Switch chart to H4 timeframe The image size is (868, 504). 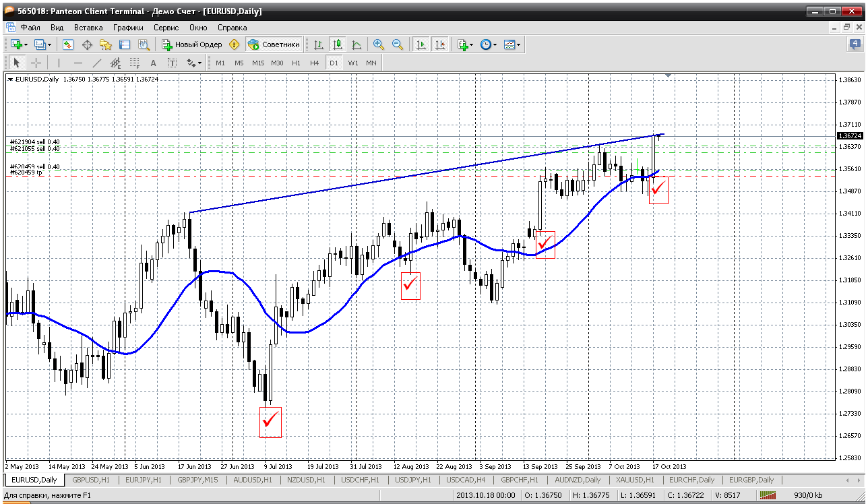pos(315,63)
